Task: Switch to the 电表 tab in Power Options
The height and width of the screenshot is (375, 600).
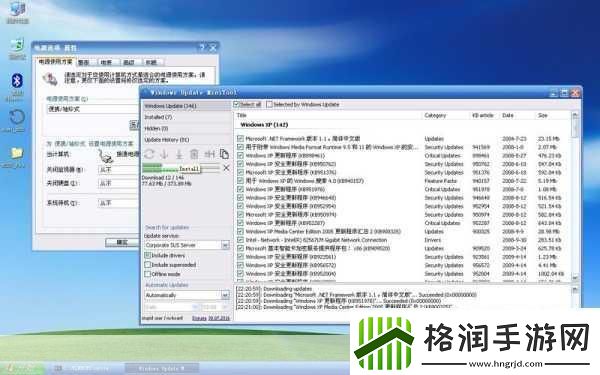Action: pos(106,62)
